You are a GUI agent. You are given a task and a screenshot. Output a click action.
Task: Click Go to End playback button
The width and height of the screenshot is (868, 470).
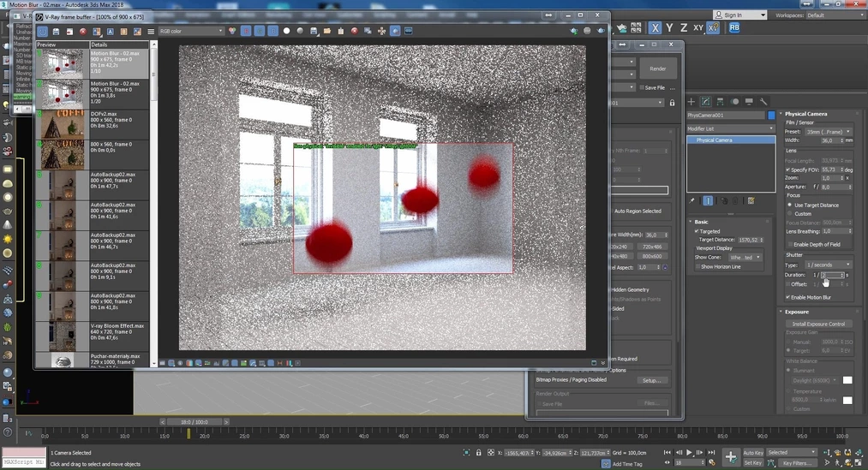(x=712, y=452)
